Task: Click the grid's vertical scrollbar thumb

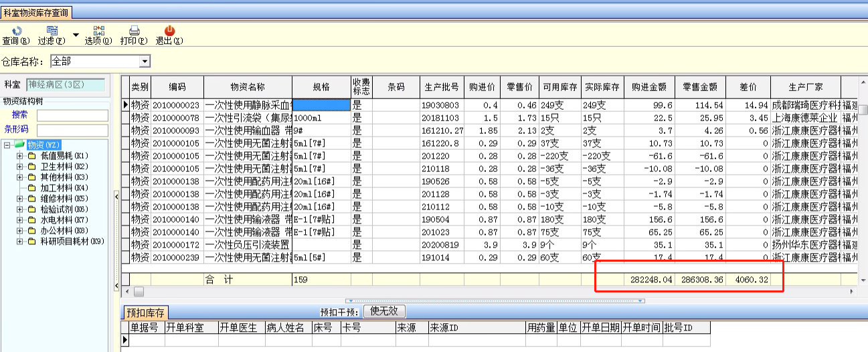Action: 863,110
